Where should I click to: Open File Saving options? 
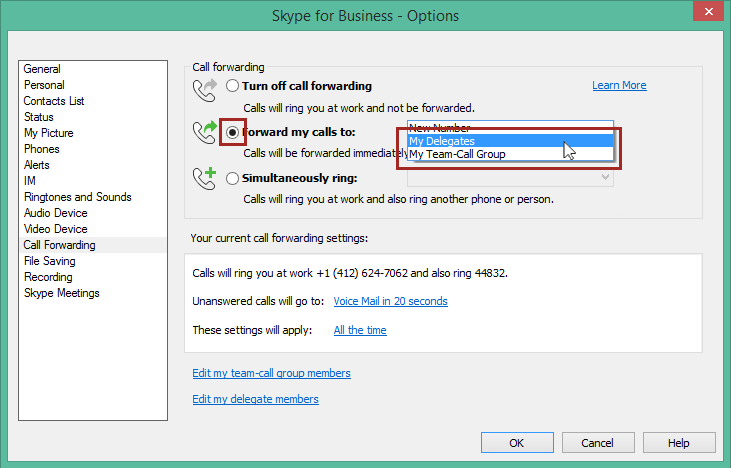click(92, 261)
